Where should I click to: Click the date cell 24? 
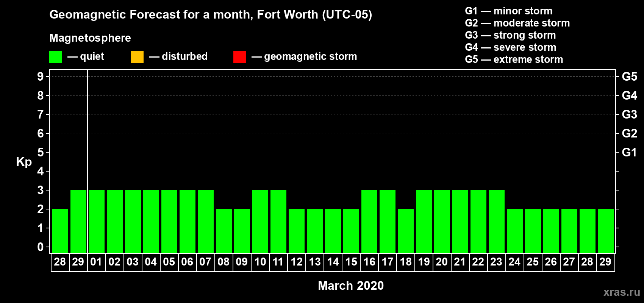coord(514,262)
